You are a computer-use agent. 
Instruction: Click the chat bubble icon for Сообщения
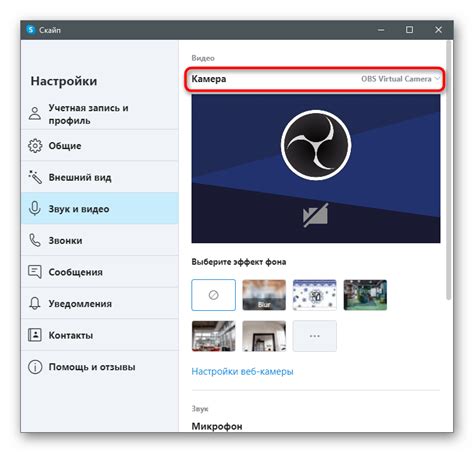point(35,272)
